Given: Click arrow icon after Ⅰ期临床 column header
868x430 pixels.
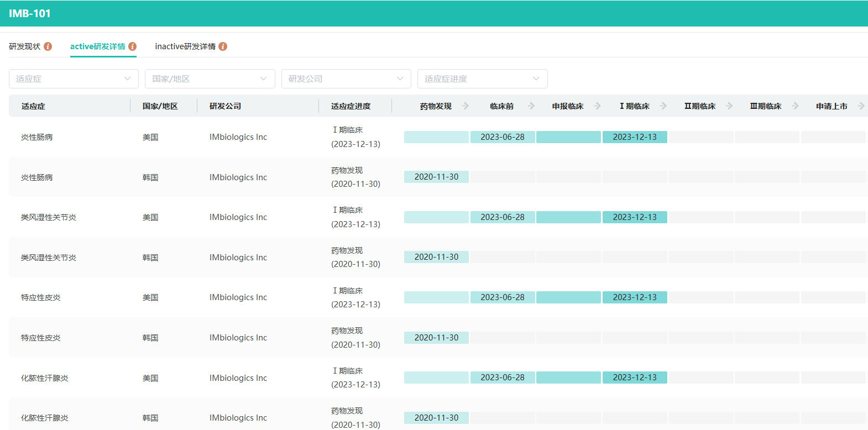Looking at the screenshot, I should pos(663,106).
